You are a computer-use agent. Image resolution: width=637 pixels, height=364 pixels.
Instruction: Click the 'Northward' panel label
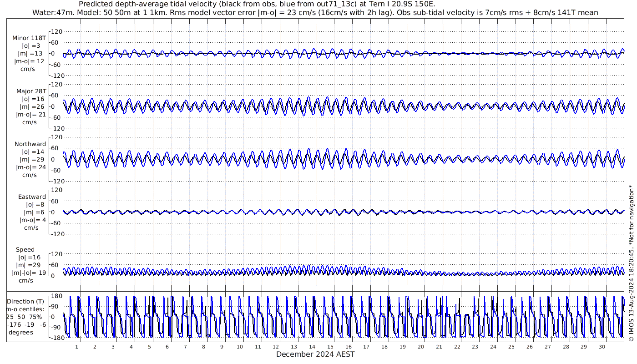[30, 144]
